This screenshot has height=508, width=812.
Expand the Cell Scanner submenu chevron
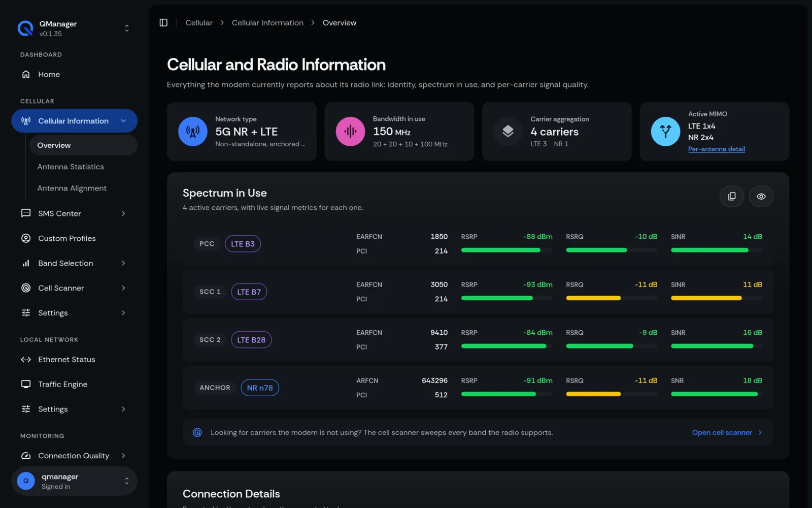click(x=123, y=288)
